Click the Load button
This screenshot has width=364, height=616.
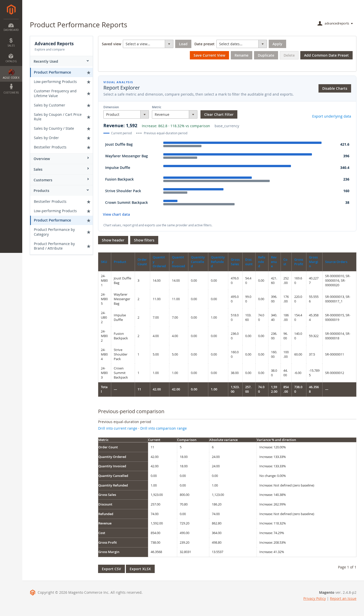click(x=183, y=44)
